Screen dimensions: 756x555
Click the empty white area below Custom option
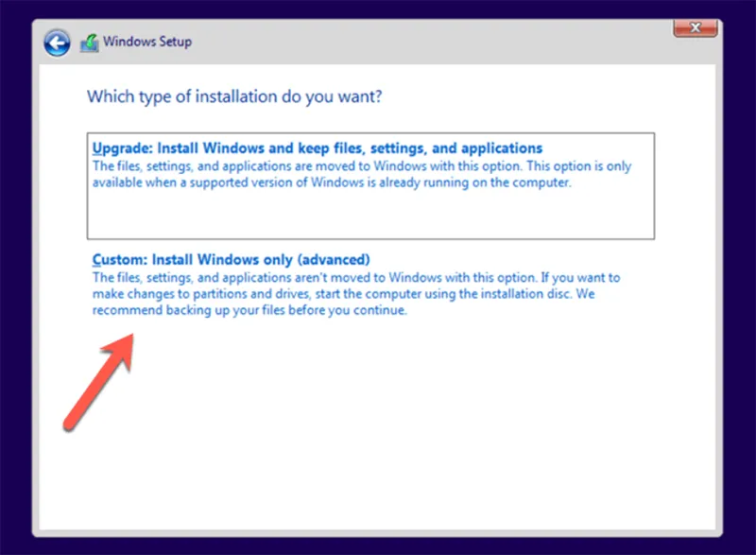pyautogui.click(x=425, y=425)
